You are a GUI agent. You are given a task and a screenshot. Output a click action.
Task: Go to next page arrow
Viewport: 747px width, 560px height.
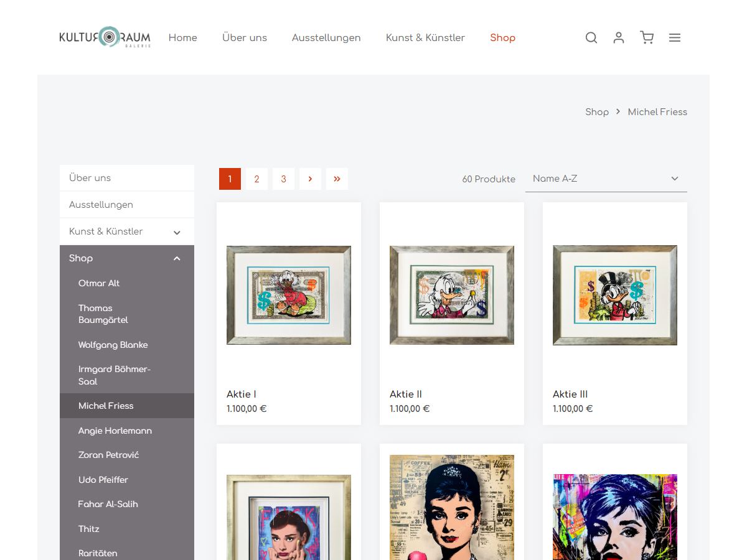[310, 179]
